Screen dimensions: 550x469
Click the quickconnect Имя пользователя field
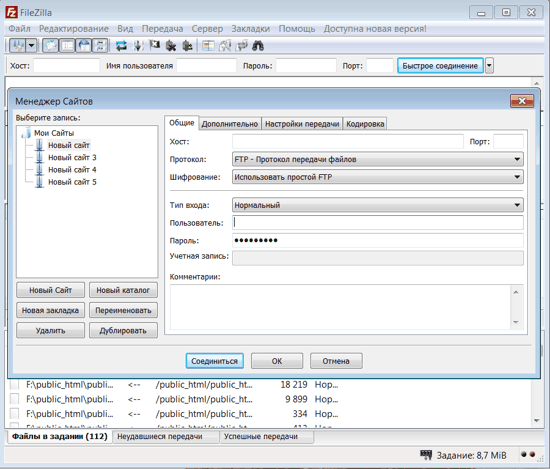pos(207,66)
